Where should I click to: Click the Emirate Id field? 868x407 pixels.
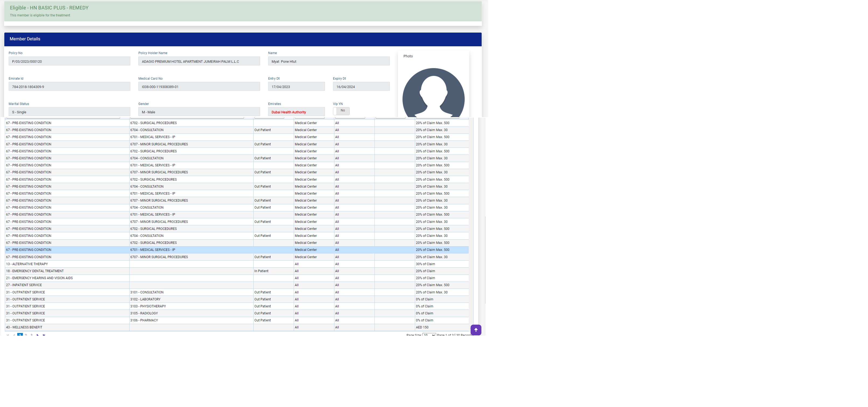(69, 87)
